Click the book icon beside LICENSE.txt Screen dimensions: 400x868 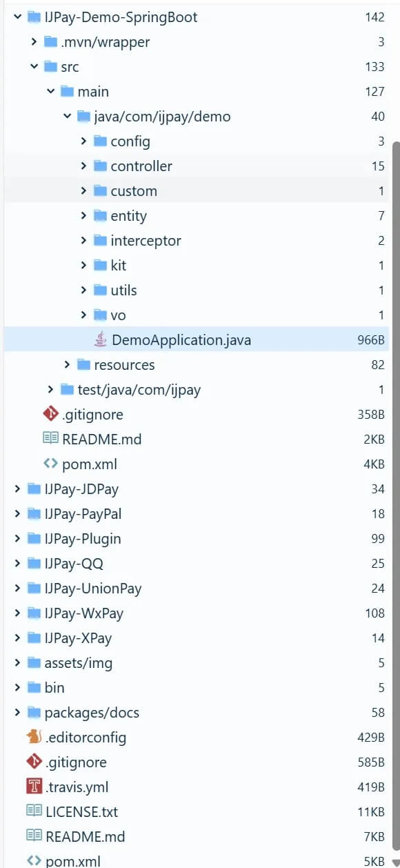(x=34, y=811)
